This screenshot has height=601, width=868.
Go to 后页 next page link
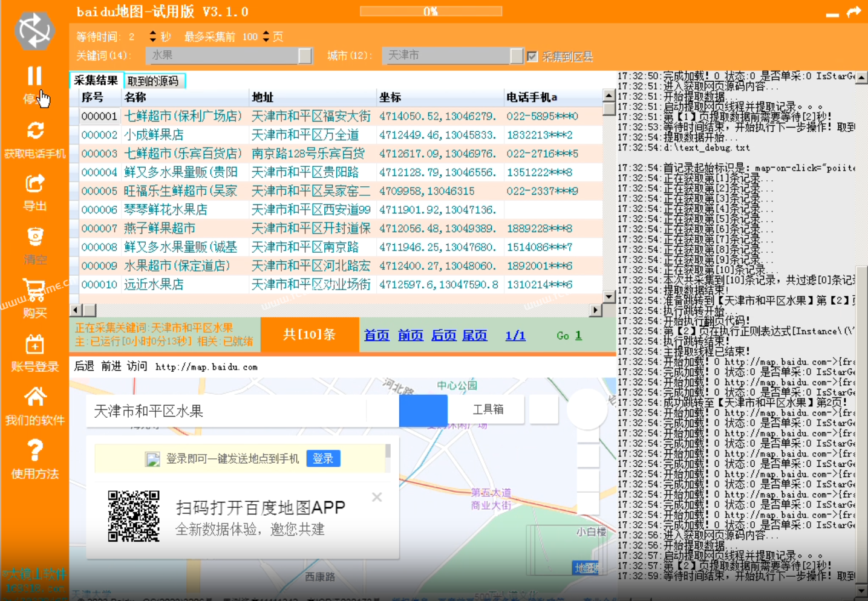pyautogui.click(x=443, y=335)
